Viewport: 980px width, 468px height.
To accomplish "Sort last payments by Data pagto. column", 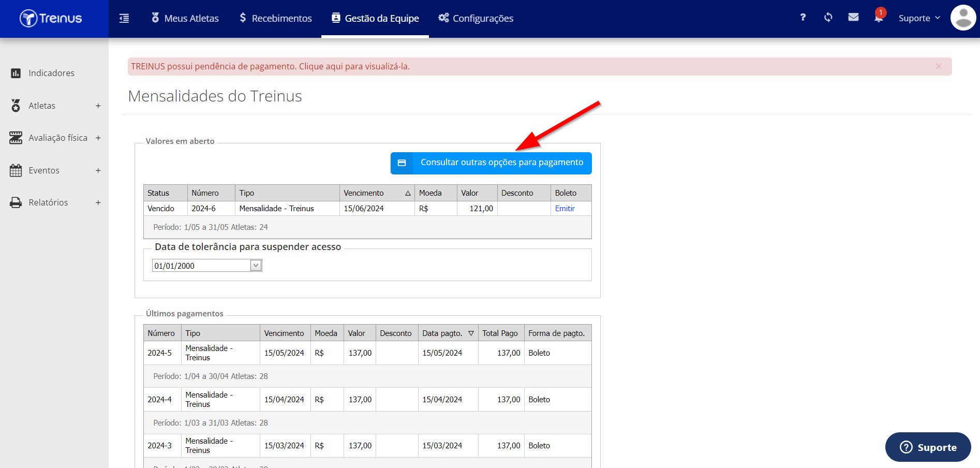I will pyautogui.click(x=448, y=333).
